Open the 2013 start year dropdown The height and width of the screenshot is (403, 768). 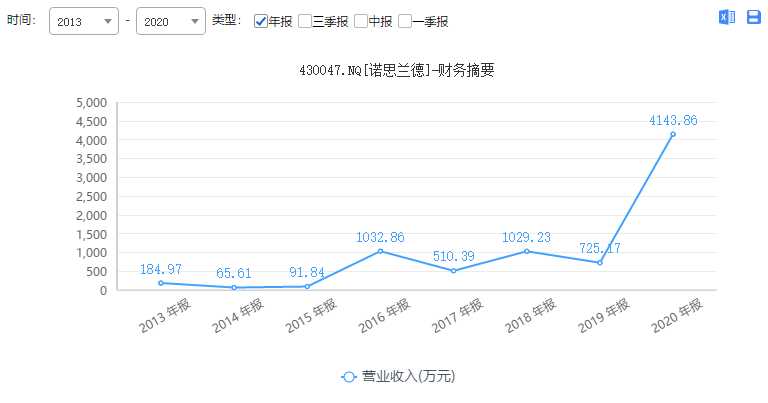pos(84,22)
